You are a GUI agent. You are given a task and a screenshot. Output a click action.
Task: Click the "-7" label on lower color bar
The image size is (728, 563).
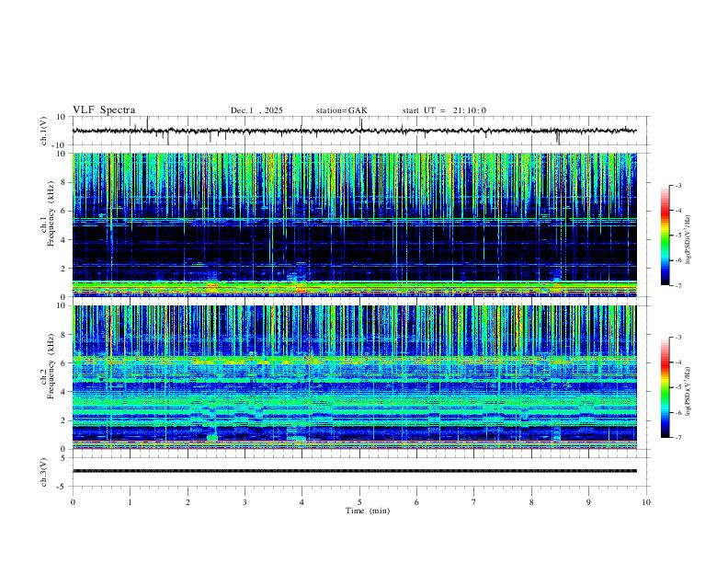678,438
